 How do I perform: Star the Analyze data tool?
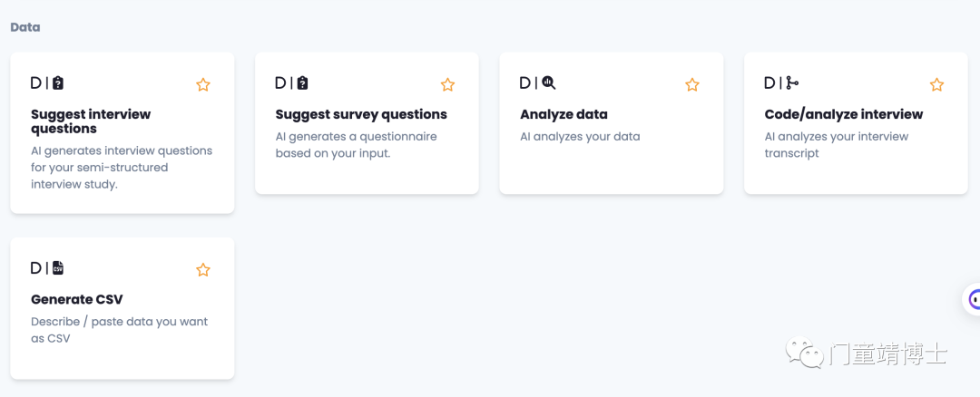point(691,85)
